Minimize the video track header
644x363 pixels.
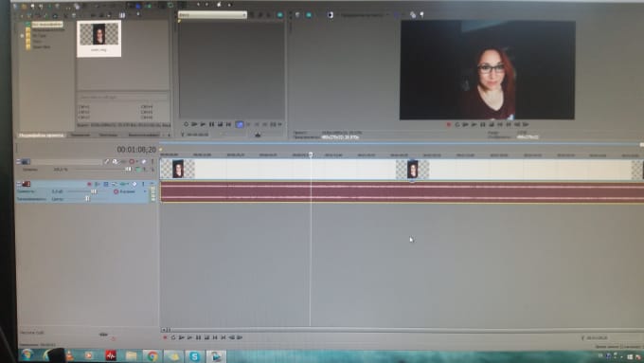[19, 161]
